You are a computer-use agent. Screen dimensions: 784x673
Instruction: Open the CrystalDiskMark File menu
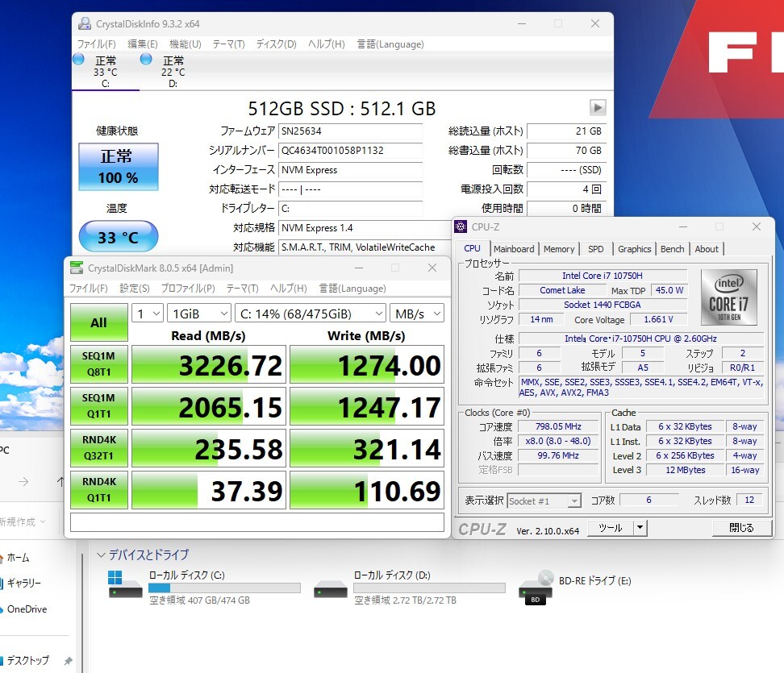(89, 289)
